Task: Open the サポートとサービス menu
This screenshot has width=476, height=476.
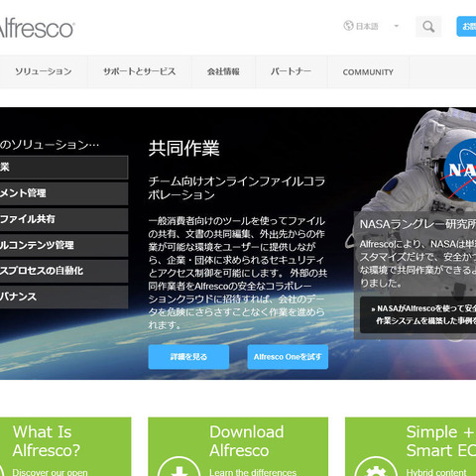Action: 140,71
